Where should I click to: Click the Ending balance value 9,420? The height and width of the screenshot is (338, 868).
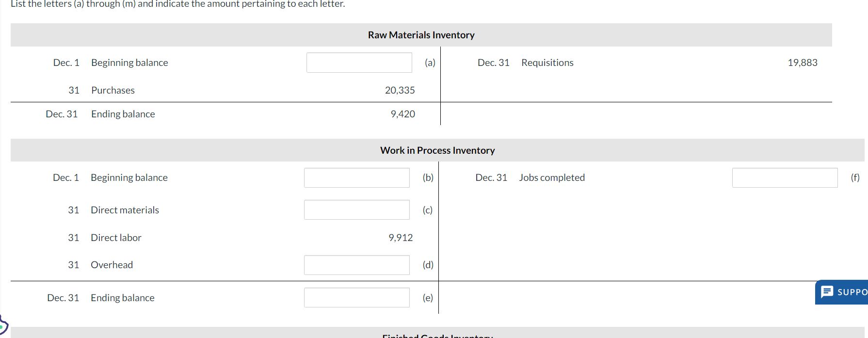pyautogui.click(x=403, y=113)
